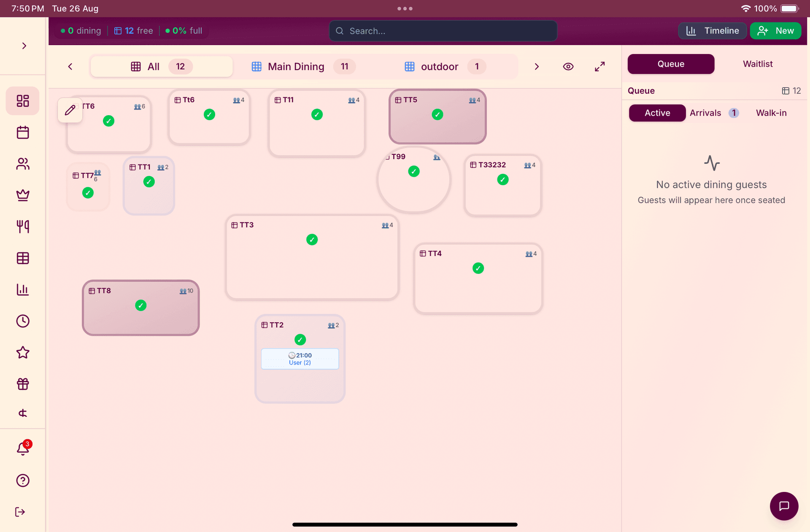Open the notifications bell with badge 3
810x532 pixels.
pos(22,448)
